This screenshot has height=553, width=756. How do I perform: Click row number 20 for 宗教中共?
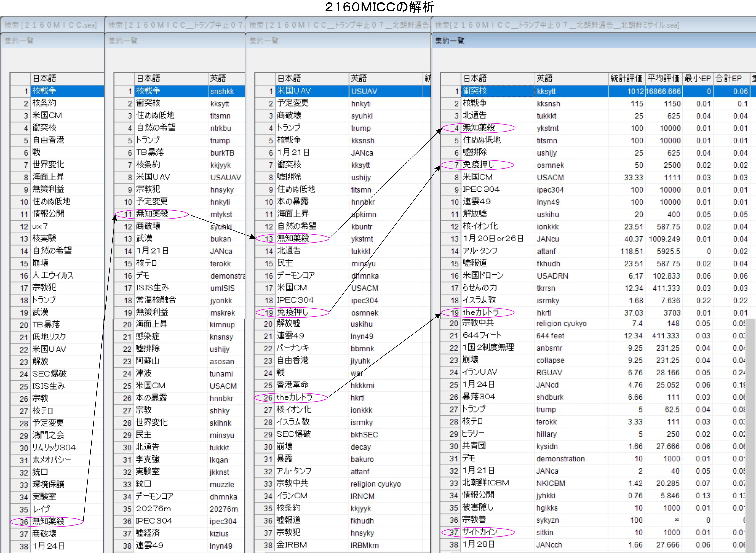click(x=454, y=323)
